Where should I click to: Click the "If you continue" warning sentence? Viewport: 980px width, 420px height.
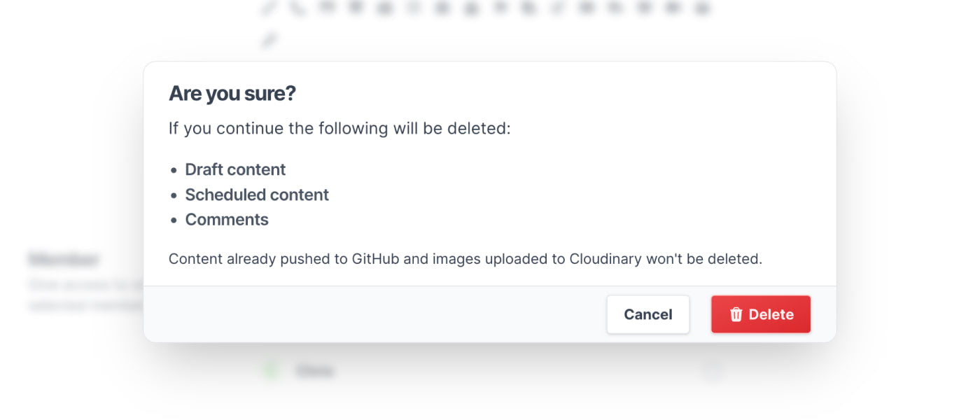[x=339, y=129]
